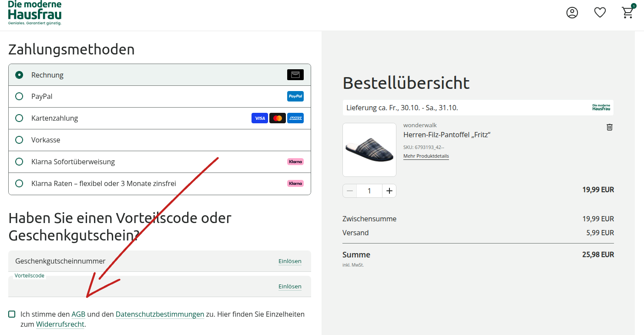
Task: Redeem the Vorteilscode with Einlösen
Action: 290,286
